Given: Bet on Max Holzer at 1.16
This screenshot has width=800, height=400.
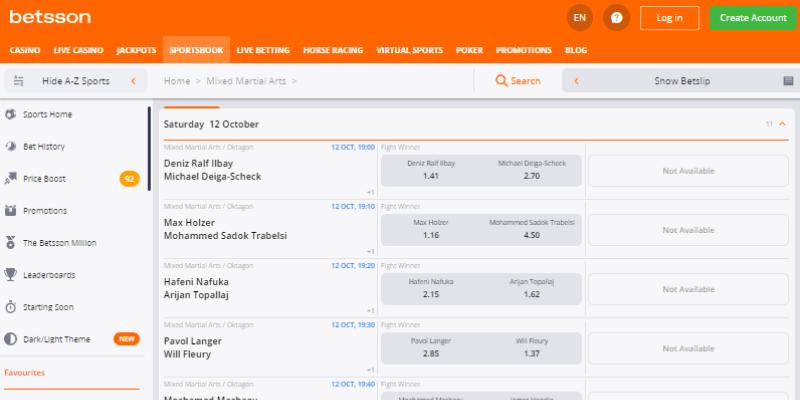Looking at the screenshot, I should (431, 230).
